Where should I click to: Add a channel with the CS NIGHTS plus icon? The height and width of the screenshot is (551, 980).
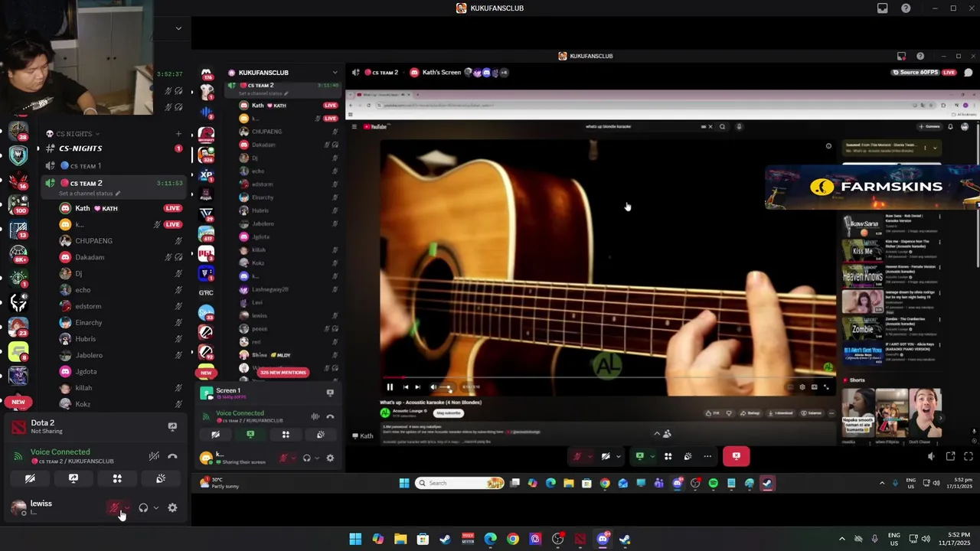(x=178, y=134)
